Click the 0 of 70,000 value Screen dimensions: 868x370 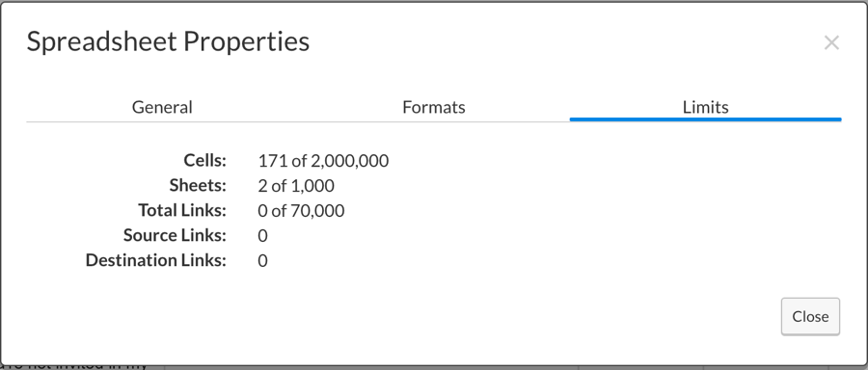[301, 211]
